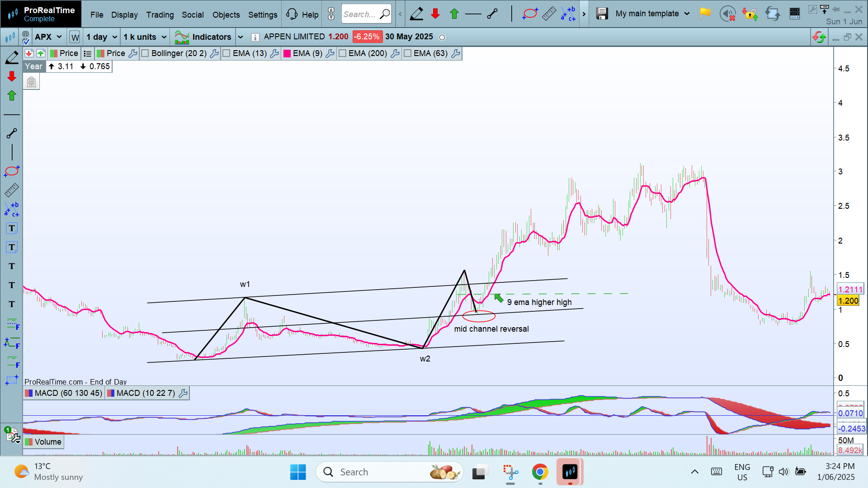868x488 pixels.
Task: Click the MACD (10 22 7) color swatch
Action: pos(111,393)
